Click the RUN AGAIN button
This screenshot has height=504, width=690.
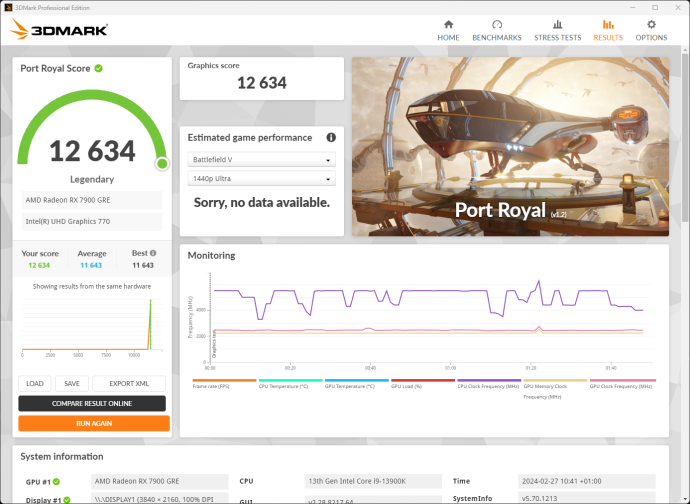(x=94, y=423)
